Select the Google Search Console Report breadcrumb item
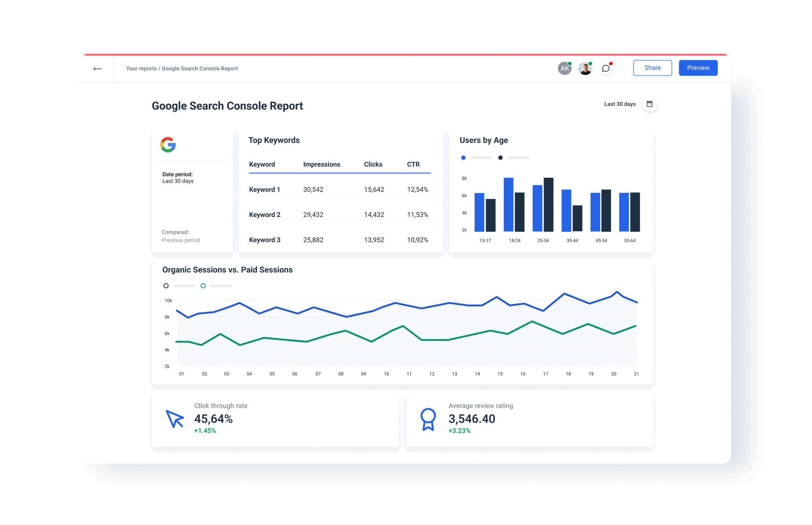The width and height of the screenshot is (812, 525). tap(200, 68)
